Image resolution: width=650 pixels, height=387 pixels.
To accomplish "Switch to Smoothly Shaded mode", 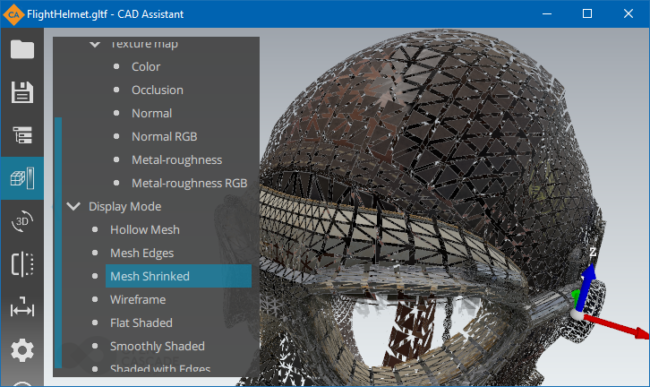I will 157,346.
